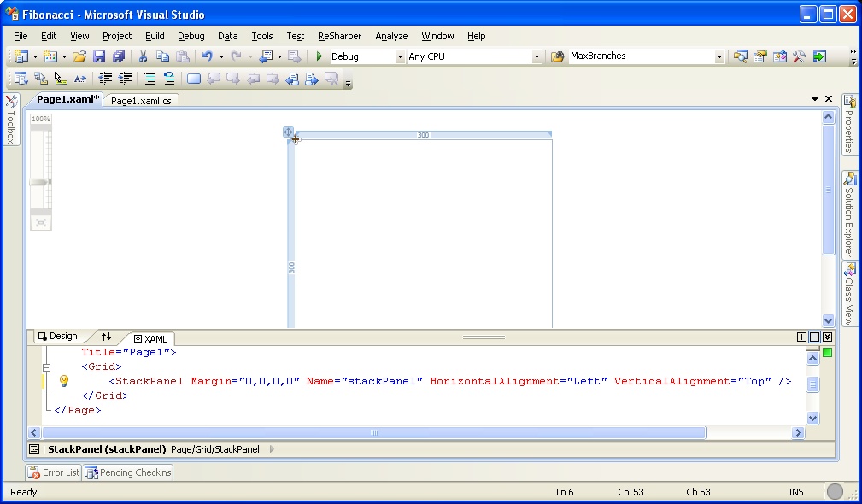Open the Build menu
This screenshot has height=504, width=862.
click(155, 36)
